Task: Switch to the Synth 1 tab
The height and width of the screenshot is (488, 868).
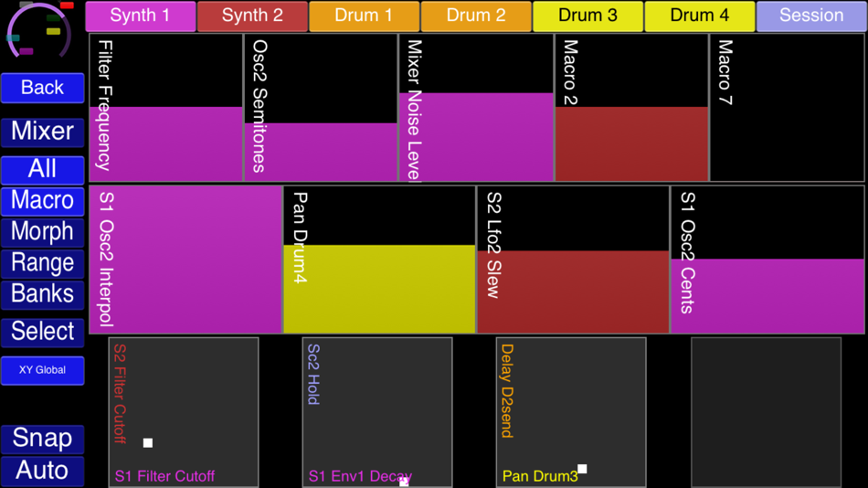Action: coord(141,16)
